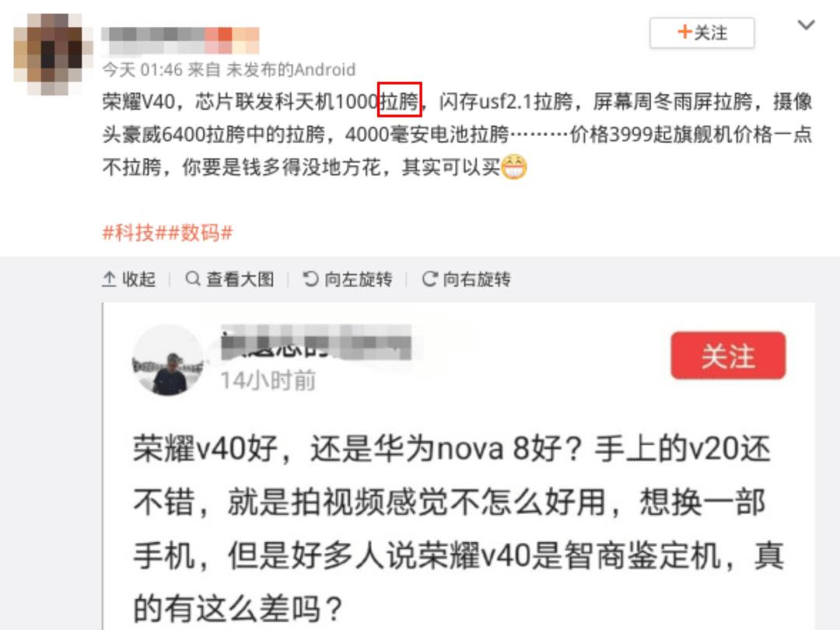View full image via 查看大图 label
This screenshot has height=630, width=840.
point(240,279)
